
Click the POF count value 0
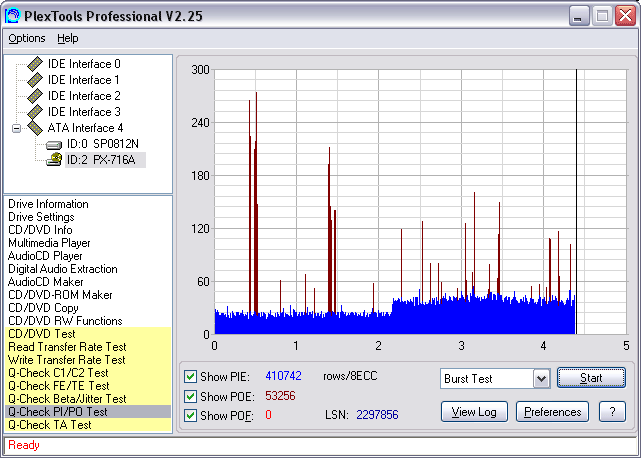coord(268,415)
